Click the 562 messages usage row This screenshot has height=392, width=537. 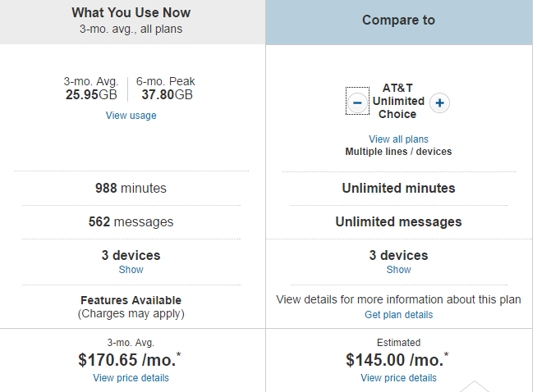pyautogui.click(x=131, y=222)
